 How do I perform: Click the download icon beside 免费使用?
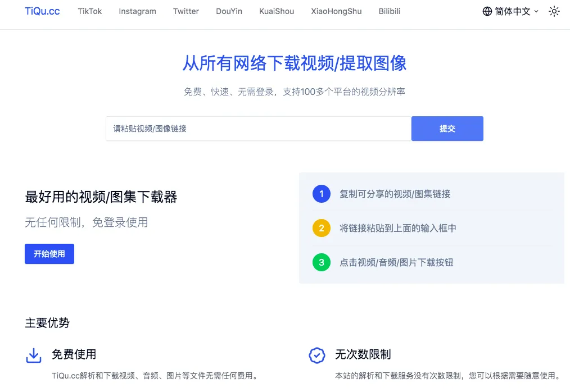click(x=33, y=355)
